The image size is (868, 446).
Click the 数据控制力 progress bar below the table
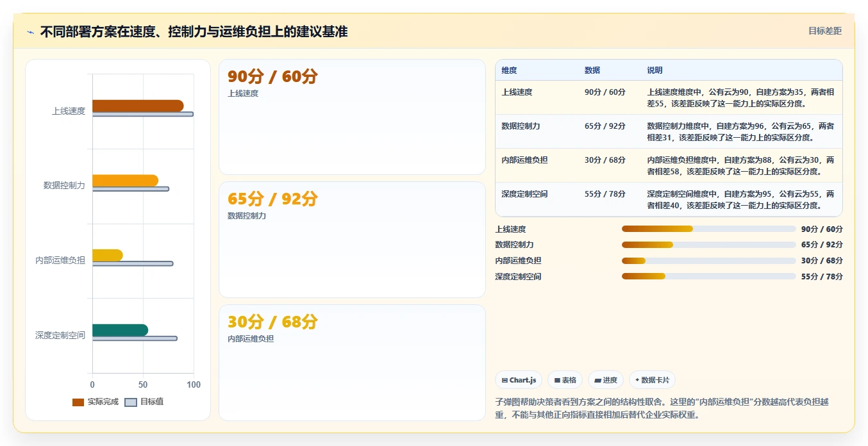(x=708, y=245)
